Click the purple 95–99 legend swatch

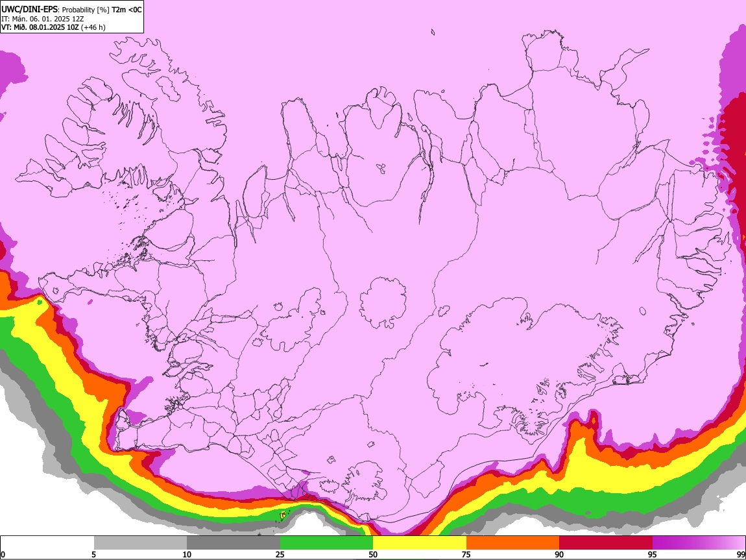point(699,543)
